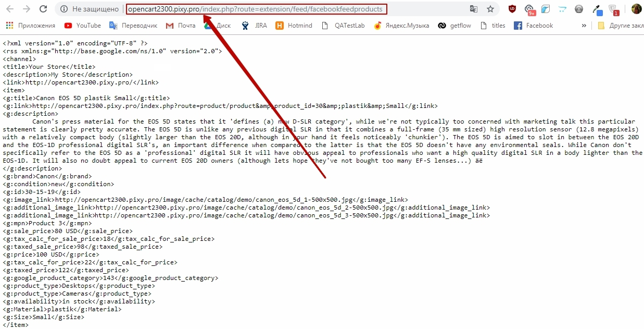Click g:Material plastik line
The width and height of the screenshot is (644, 329).
click(62, 310)
